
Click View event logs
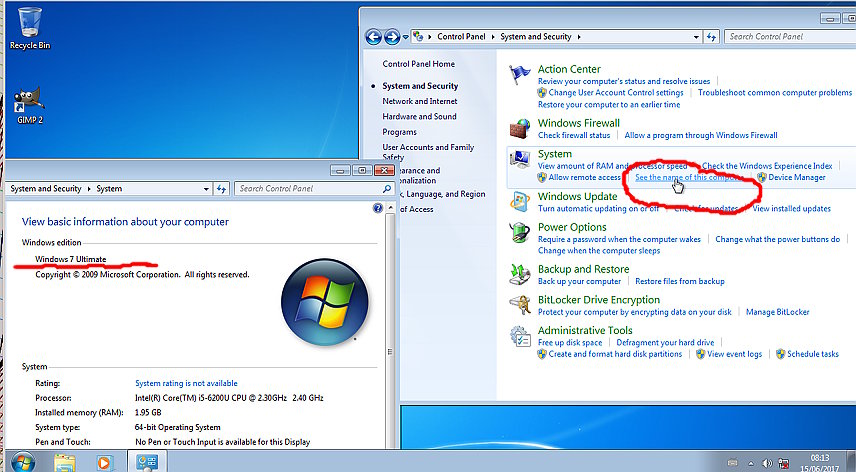point(734,354)
